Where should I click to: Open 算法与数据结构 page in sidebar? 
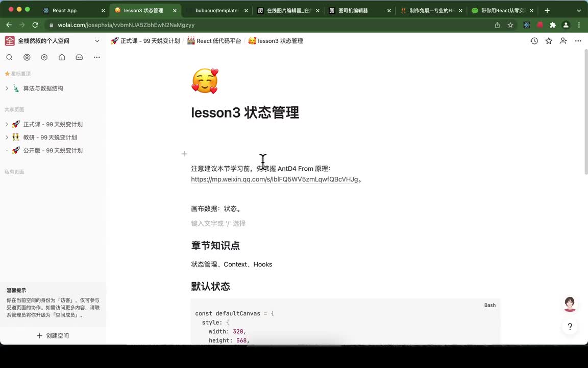(x=43, y=88)
